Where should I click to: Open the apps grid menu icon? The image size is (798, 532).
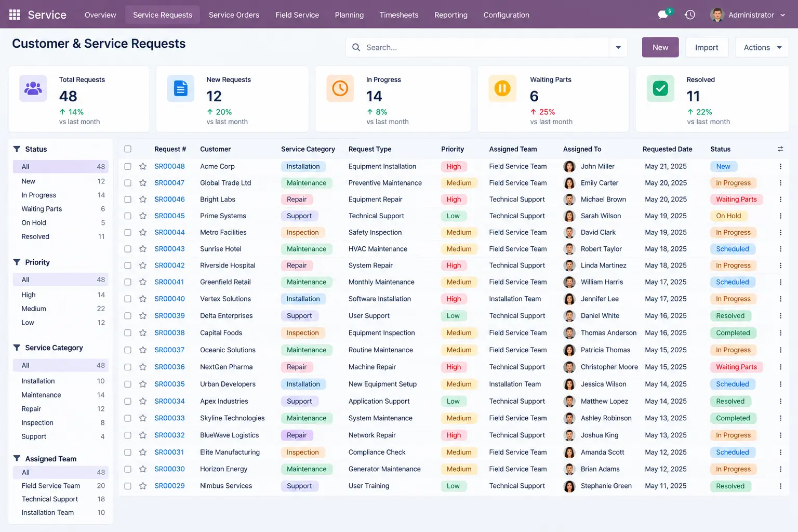(15, 15)
